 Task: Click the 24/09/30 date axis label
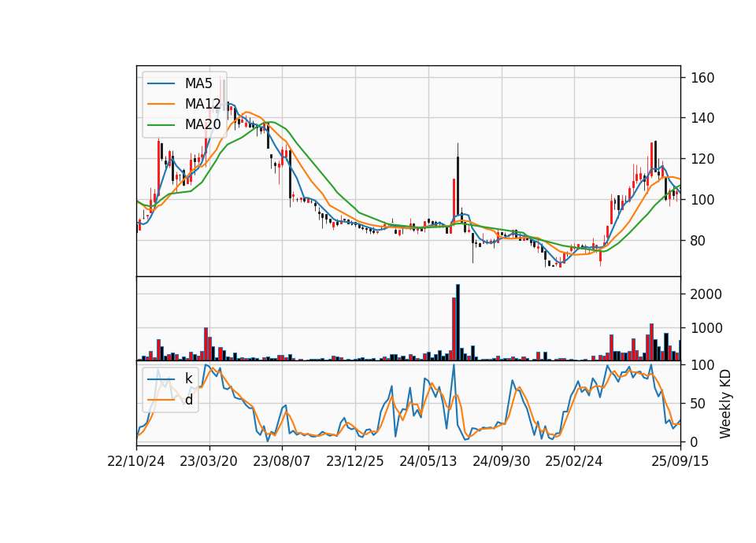click(502, 461)
